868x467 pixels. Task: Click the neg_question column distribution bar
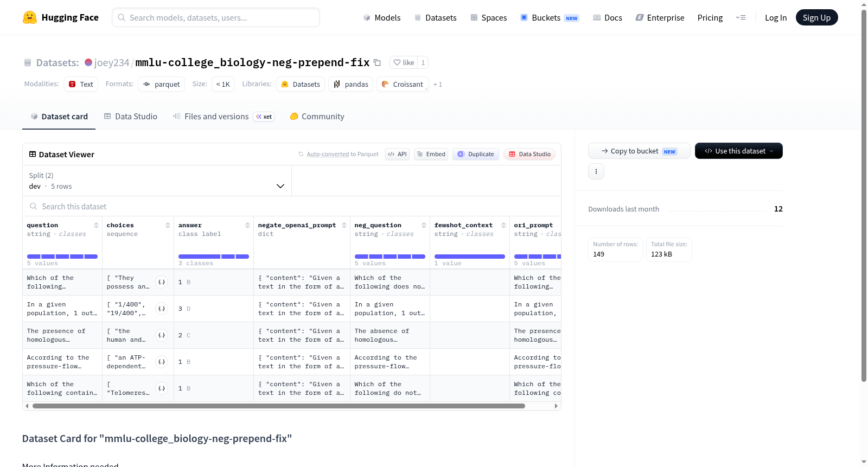point(390,257)
